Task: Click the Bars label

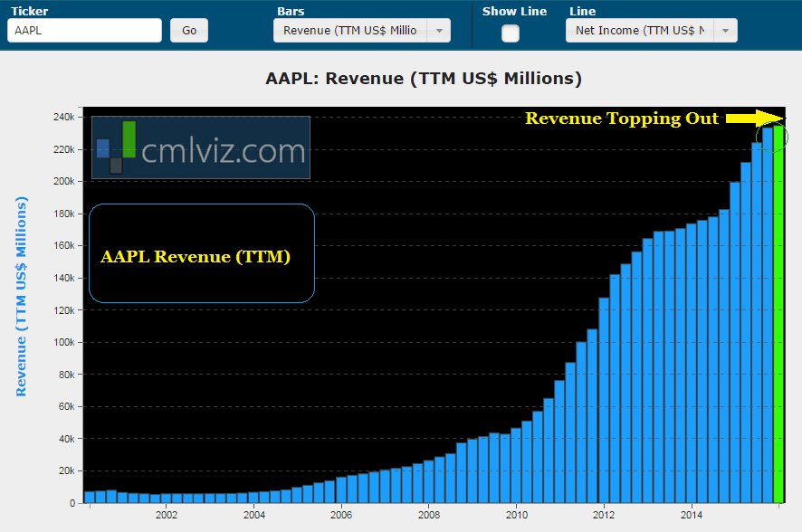Action: 291,11
